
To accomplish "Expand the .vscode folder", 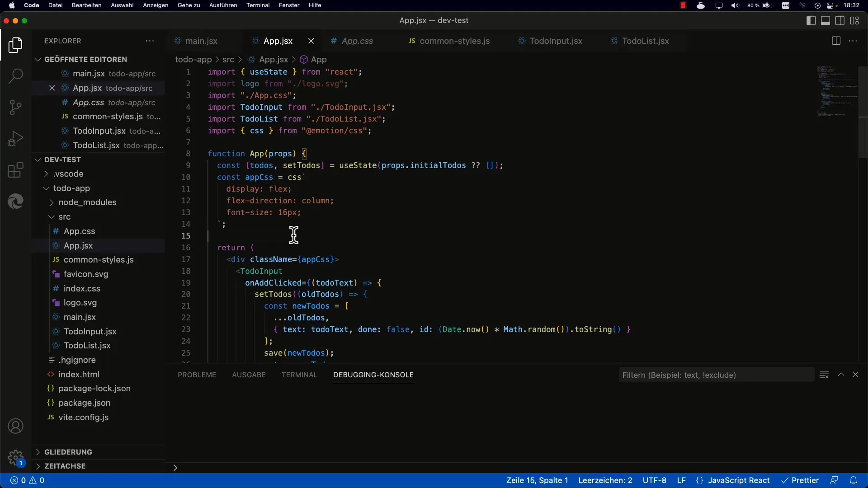I will [68, 174].
